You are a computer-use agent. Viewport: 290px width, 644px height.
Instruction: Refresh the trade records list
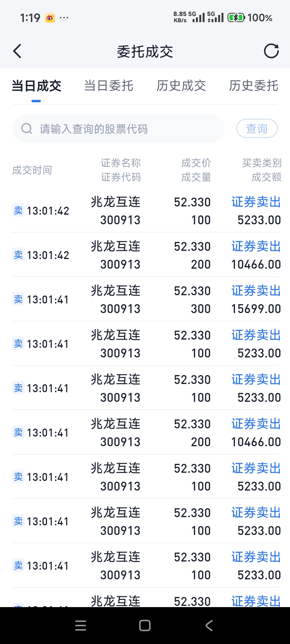click(271, 51)
